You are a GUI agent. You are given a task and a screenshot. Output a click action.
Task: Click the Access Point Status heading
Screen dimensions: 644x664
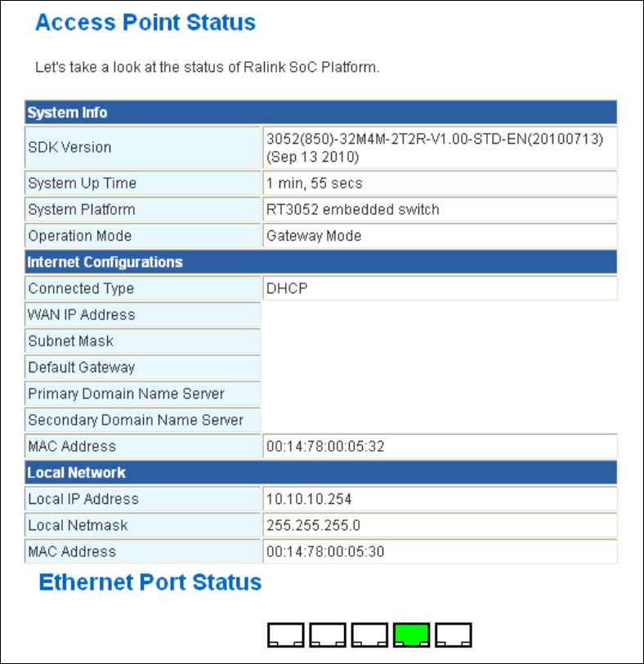point(145,22)
